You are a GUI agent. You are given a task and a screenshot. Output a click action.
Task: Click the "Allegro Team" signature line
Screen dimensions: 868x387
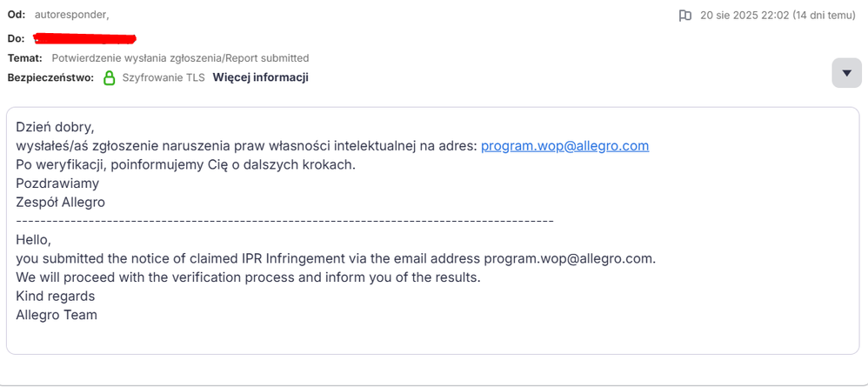tap(57, 315)
